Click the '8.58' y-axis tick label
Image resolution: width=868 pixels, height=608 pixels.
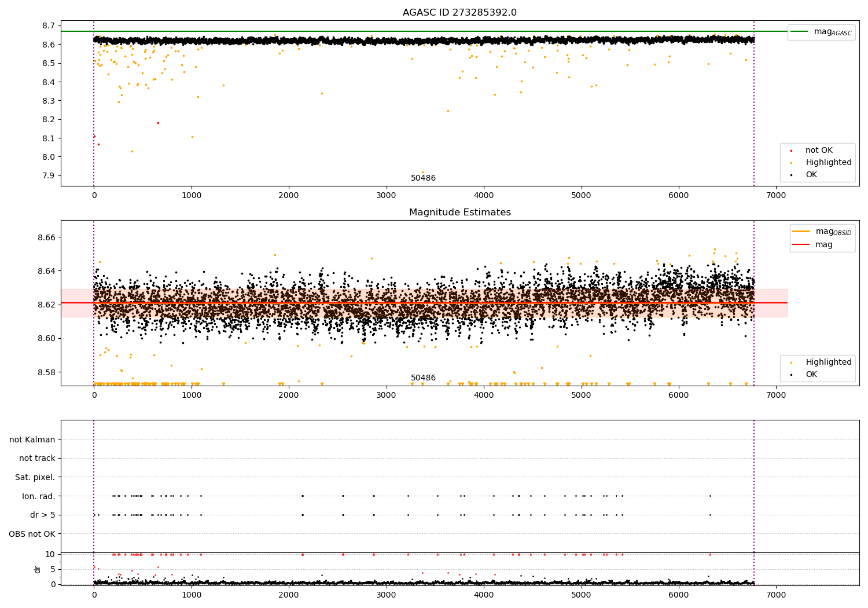click(x=46, y=372)
